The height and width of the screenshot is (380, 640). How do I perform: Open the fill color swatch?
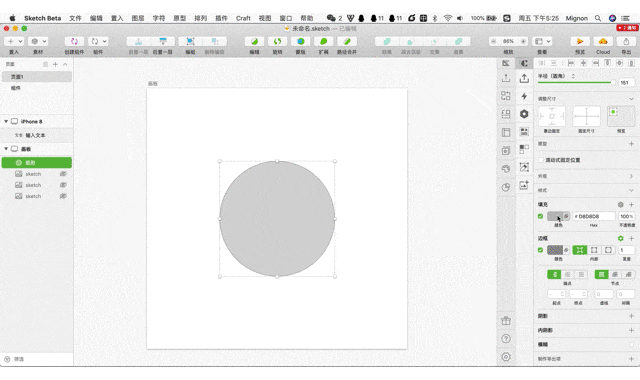tap(555, 216)
